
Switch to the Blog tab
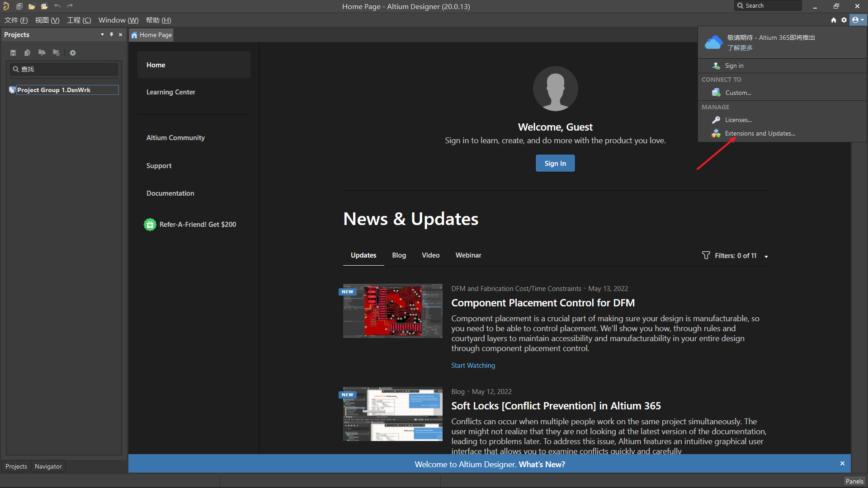point(399,255)
